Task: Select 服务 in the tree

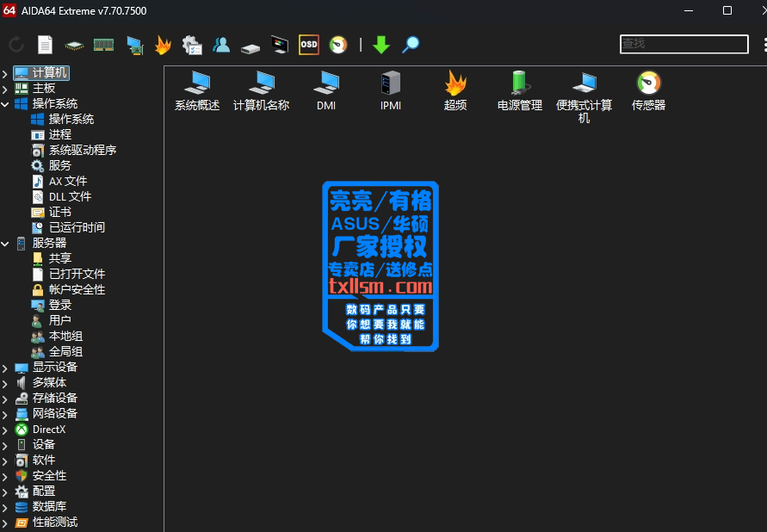Action: click(x=52, y=166)
